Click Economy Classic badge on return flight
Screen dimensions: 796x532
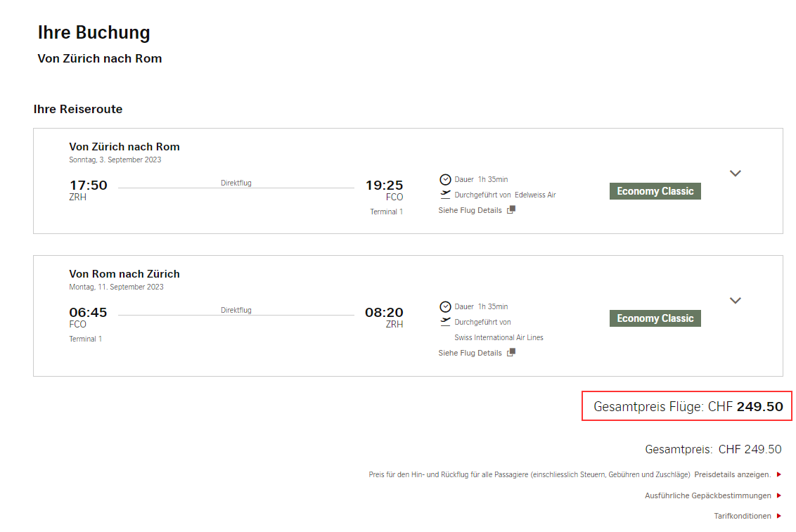655,318
